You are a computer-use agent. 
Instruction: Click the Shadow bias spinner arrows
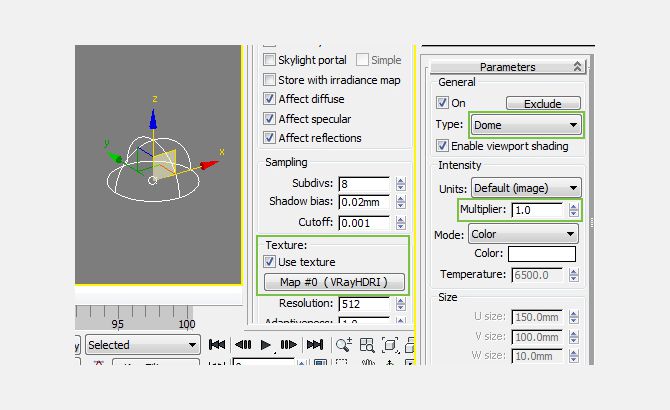click(x=400, y=202)
